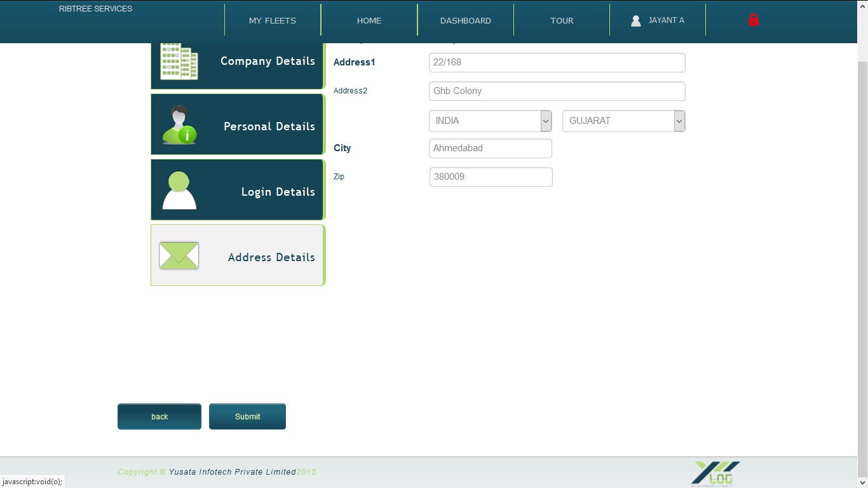This screenshot has height=488, width=868.
Task: Focus the Address2 field with Ghb Colony
Action: click(557, 91)
